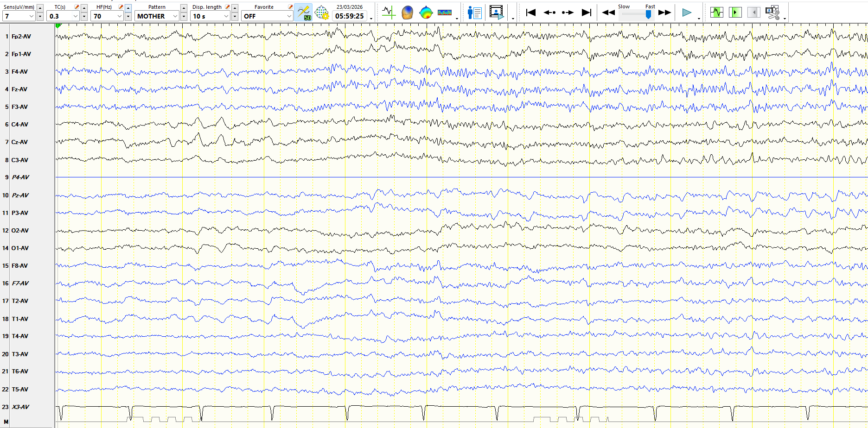The image size is (868, 428).
Task: Click the HF(Hz) edit pencil icon
Action: tap(121, 7)
